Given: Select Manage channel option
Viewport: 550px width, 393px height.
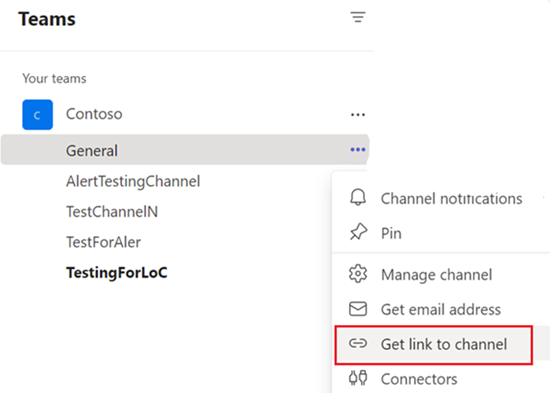Looking at the screenshot, I should coord(441,275).
